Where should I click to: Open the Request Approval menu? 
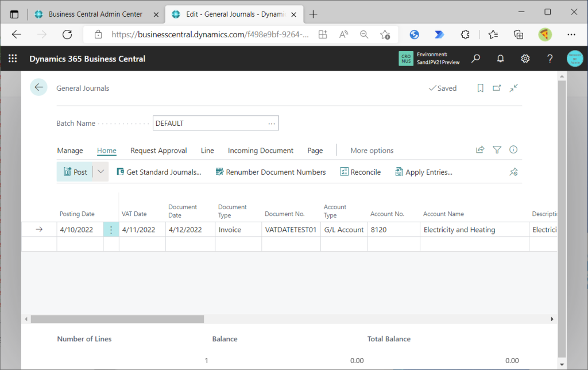[158, 151]
